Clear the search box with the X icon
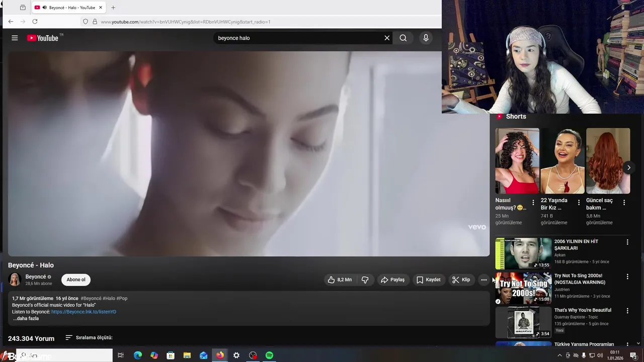 click(x=387, y=38)
